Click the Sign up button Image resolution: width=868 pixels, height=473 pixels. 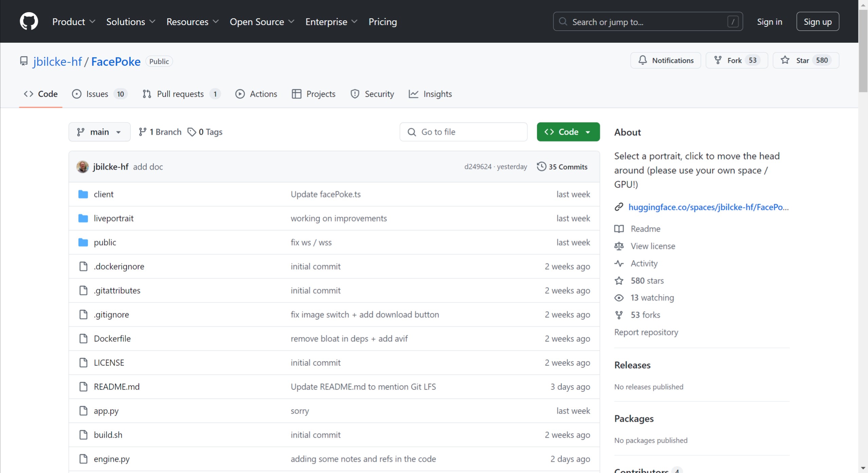coord(817,22)
